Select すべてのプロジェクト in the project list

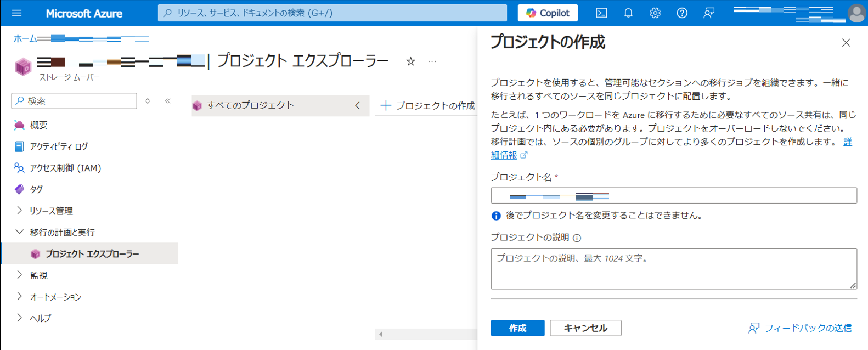pyautogui.click(x=250, y=105)
